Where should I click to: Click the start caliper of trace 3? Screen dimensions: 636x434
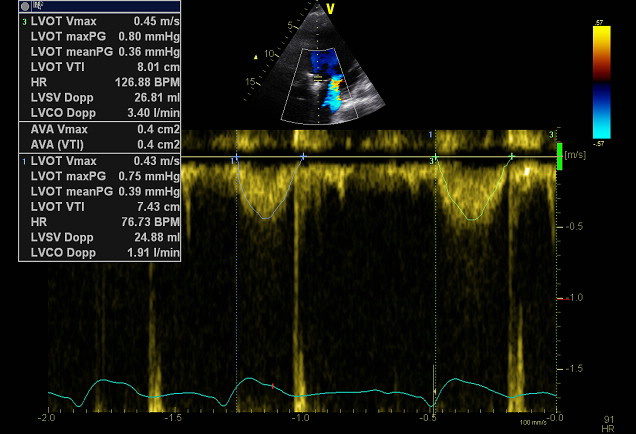tap(437, 157)
